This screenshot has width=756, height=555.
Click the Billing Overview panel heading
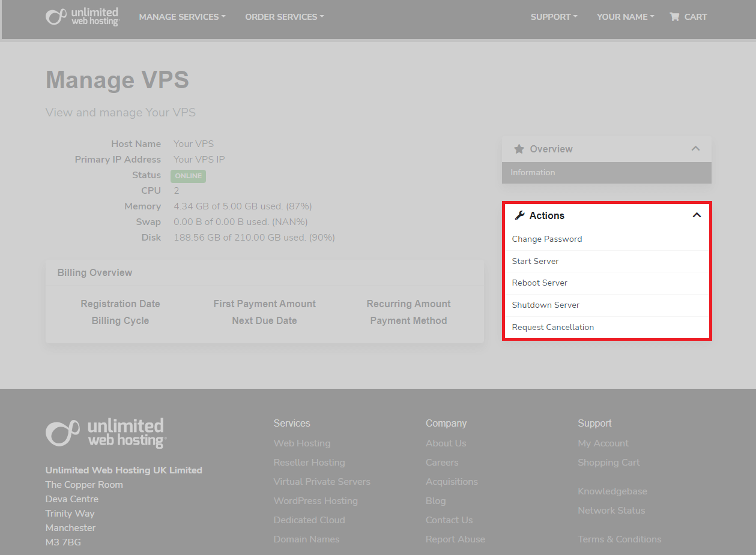(x=95, y=272)
